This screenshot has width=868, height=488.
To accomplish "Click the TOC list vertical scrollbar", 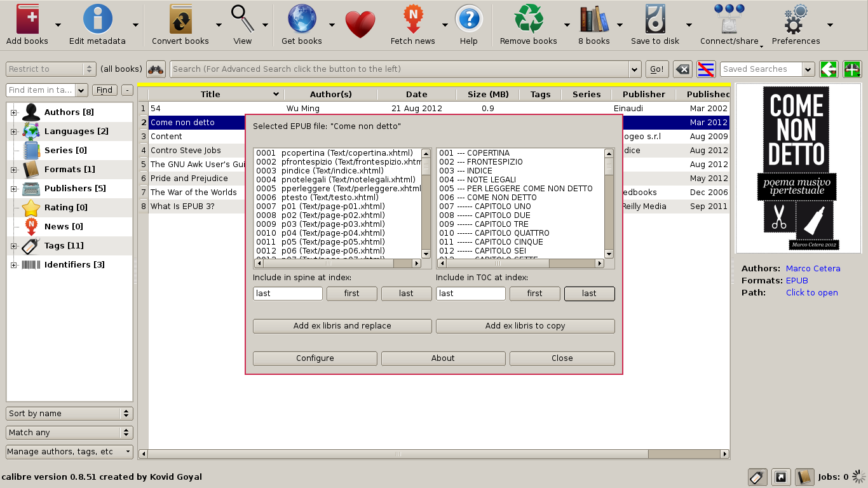I will pyautogui.click(x=609, y=203).
